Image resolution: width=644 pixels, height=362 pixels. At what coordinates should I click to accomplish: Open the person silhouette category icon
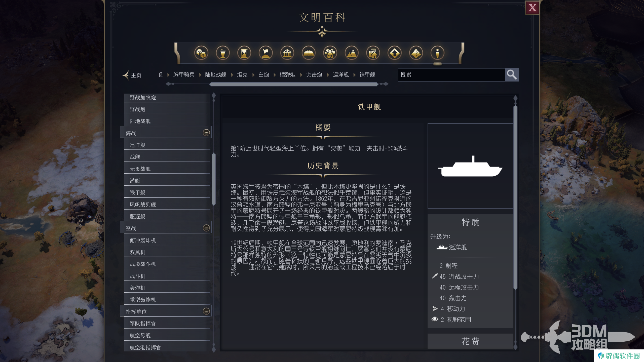(x=437, y=53)
